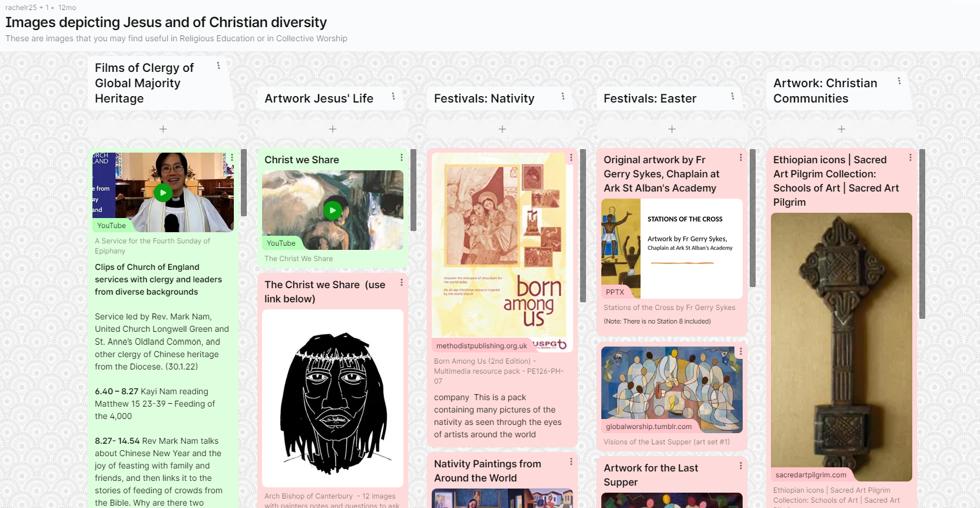Add a post under Artwork Jesus' Life column
This screenshot has width=980, height=508.
tap(333, 128)
